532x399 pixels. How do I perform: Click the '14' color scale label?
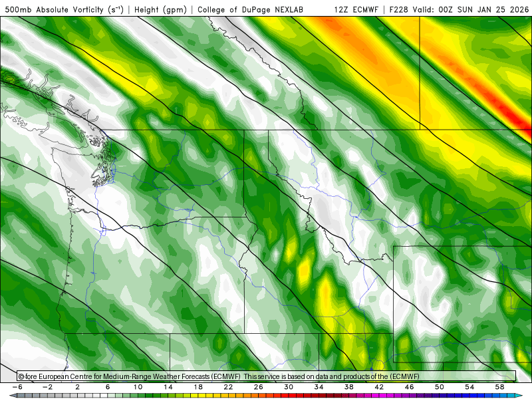[x=168, y=387]
